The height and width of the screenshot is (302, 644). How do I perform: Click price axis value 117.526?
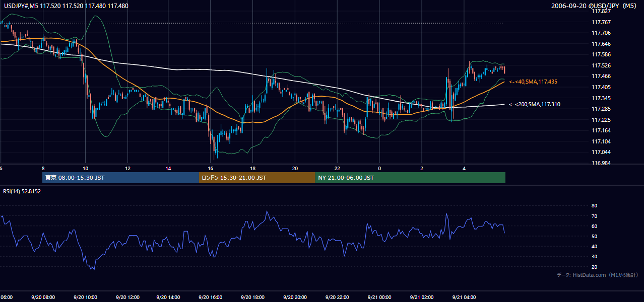pyautogui.click(x=601, y=65)
